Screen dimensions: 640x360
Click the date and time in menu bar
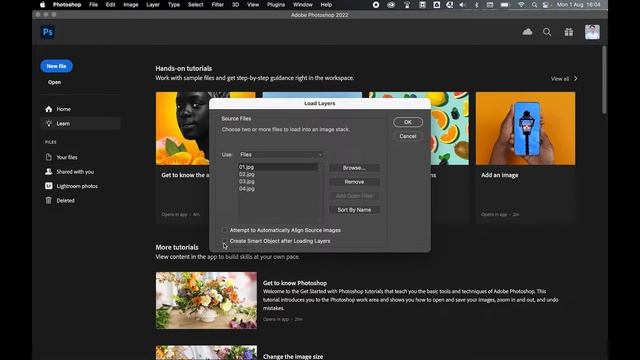coord(578,5)
